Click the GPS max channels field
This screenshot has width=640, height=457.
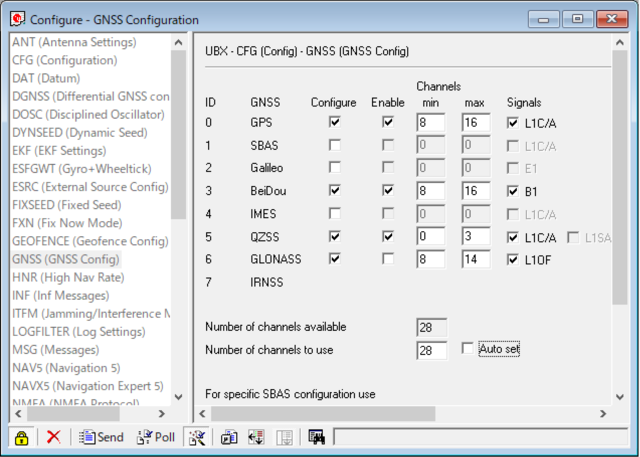coord(476,122)
